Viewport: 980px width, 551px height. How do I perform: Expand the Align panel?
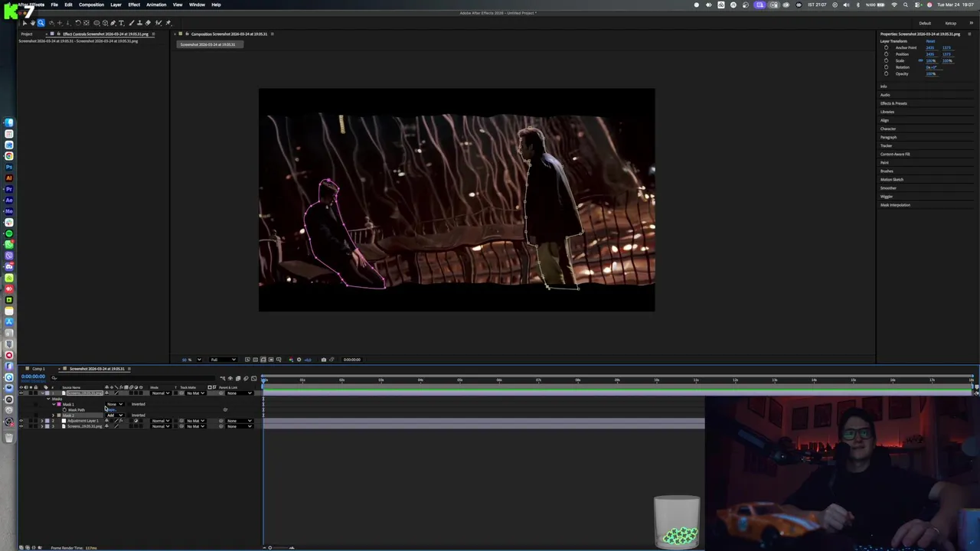point(884,120)
